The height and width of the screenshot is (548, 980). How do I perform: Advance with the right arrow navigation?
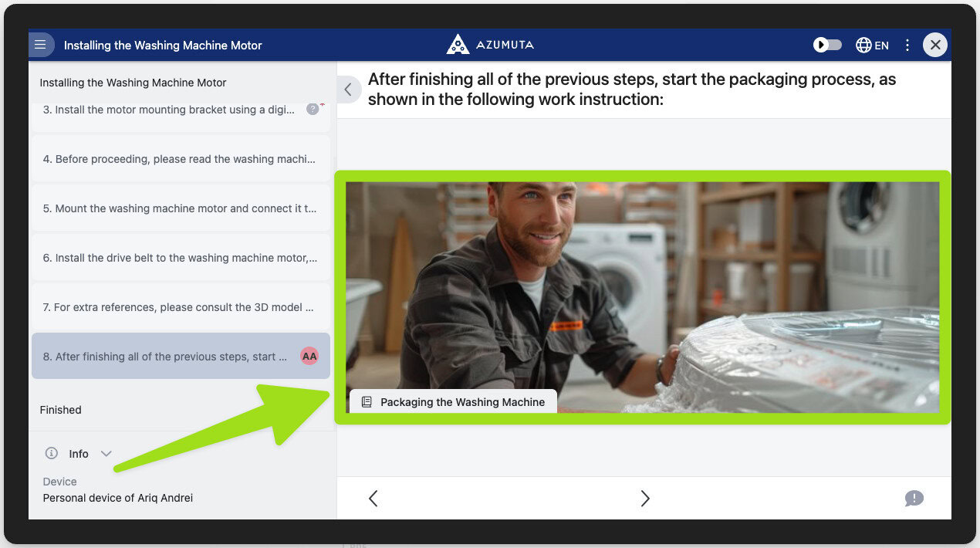click(x=645, y=499)
